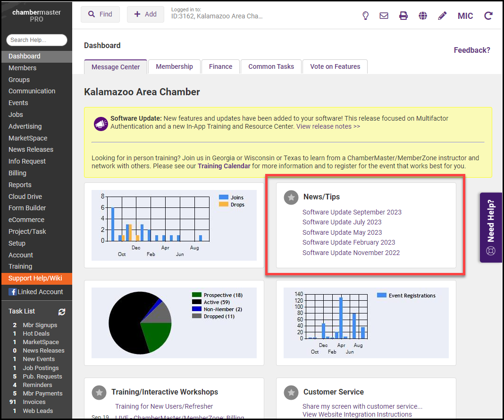Open the envelope mail icon

[x=384, y=16]
